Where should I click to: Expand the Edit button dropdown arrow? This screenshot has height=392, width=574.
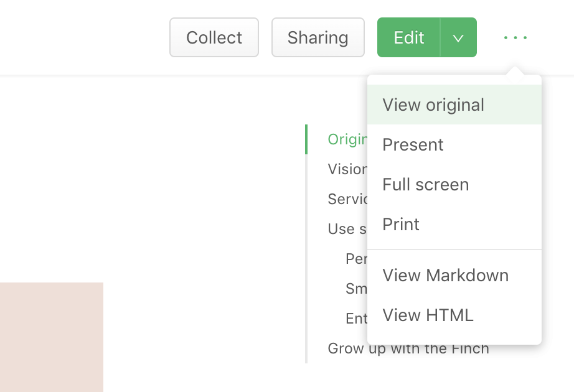[458, 38]
